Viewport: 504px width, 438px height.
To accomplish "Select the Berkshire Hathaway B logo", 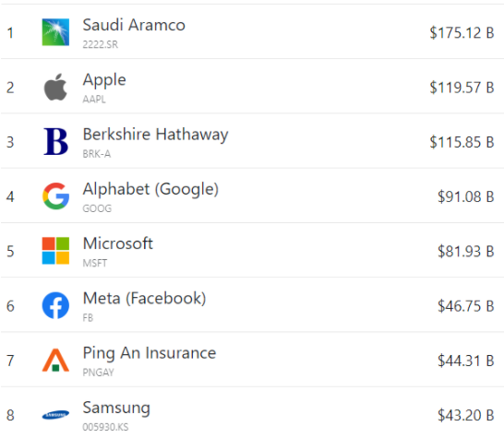I will click(55, 142).
